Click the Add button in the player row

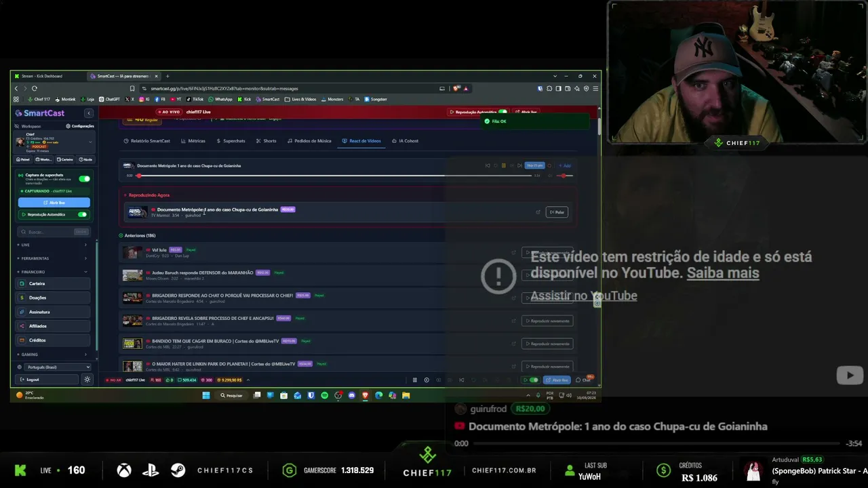(564, 165)
